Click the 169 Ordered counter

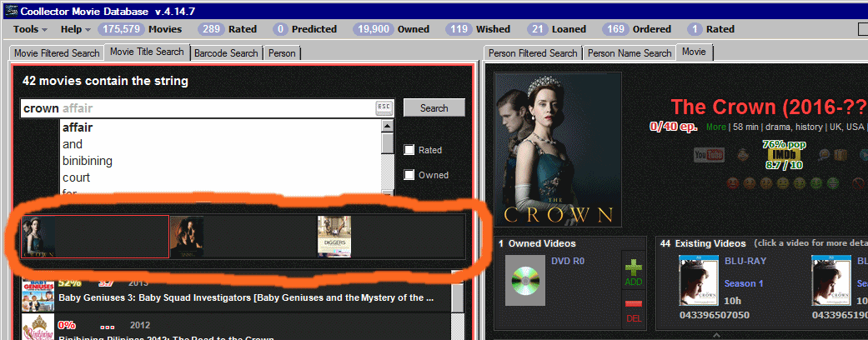(x=636, y=29)
